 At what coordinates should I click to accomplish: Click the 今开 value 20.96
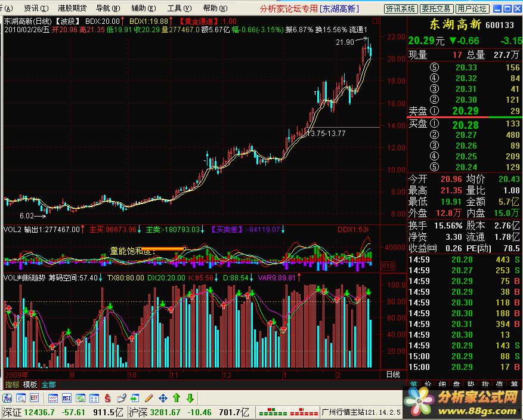point(451,179)
